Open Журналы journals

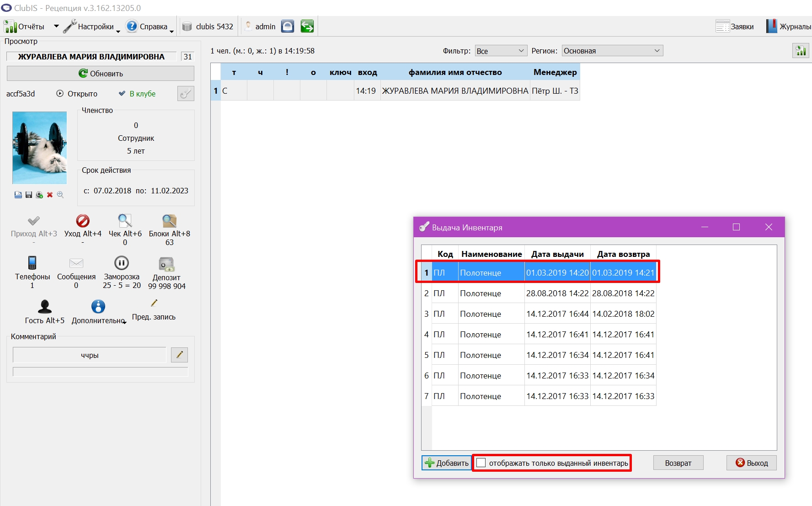pos(789,27)
